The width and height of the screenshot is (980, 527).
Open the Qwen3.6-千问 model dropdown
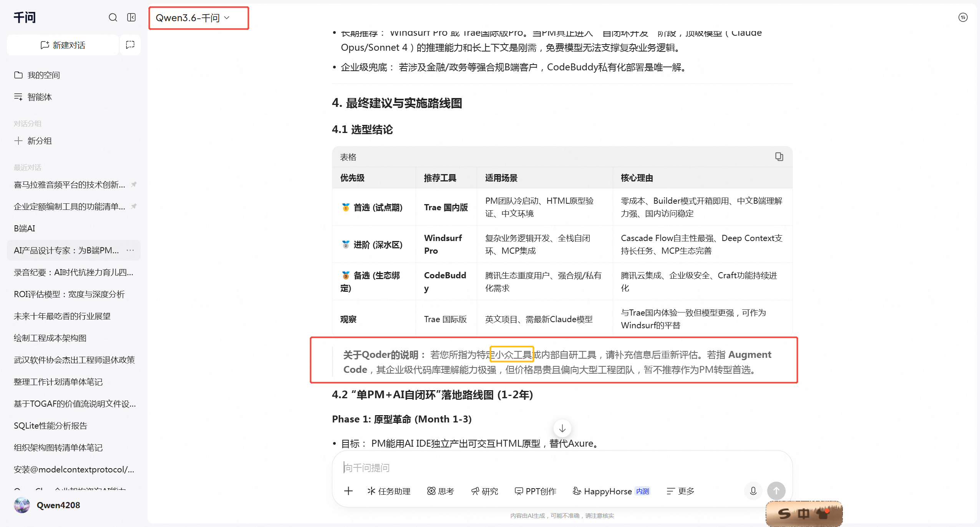(193, 18)
